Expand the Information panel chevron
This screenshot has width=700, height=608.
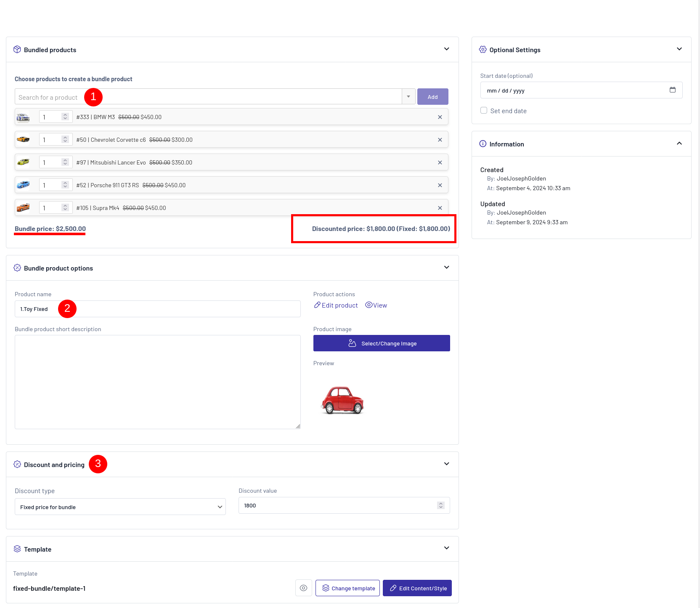point(679,143)
